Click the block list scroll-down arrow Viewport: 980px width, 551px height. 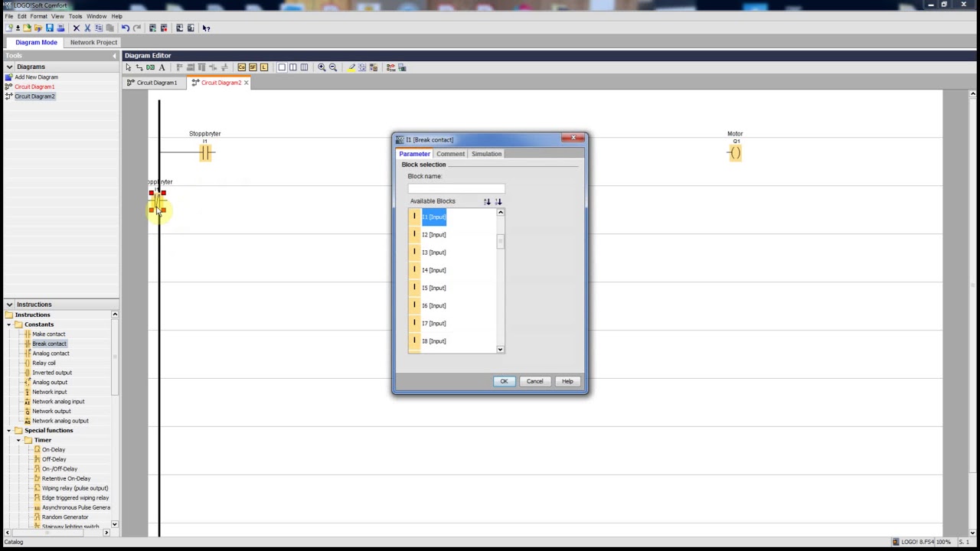[500, 349]
